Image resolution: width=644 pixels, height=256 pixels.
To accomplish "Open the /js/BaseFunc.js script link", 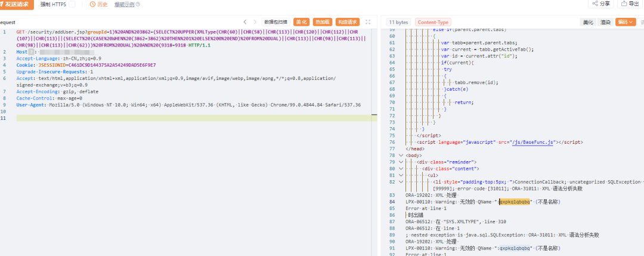I will (531, 142).
